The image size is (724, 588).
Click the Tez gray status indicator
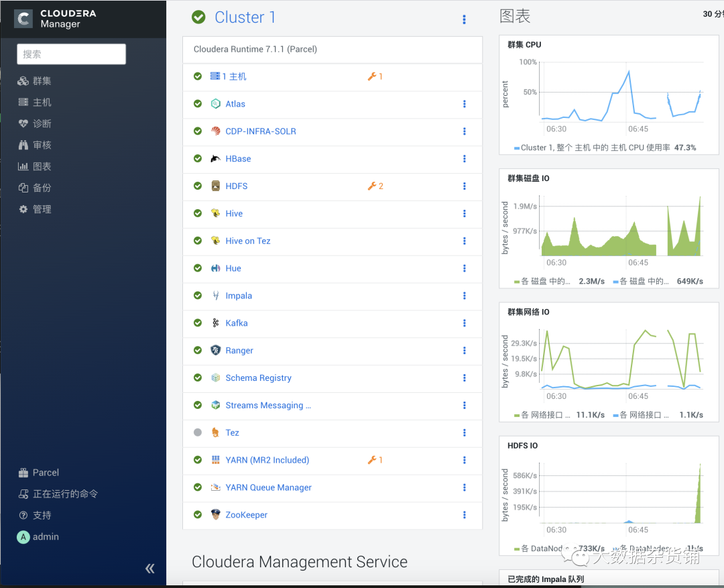click(x=198, y=432)
